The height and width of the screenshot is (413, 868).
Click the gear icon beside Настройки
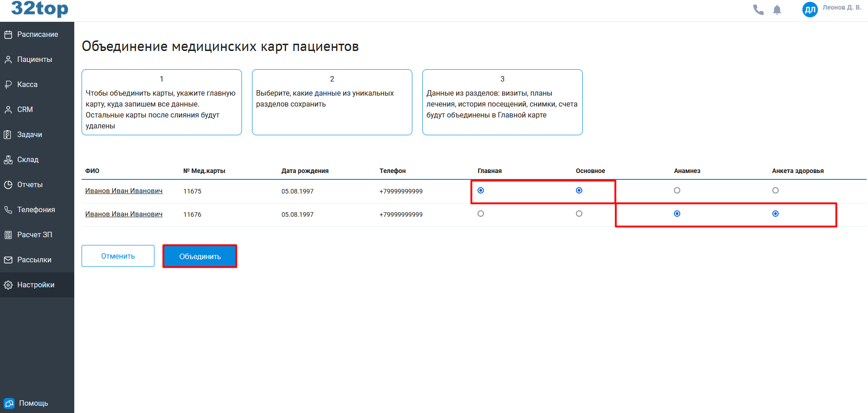point(8,285)
